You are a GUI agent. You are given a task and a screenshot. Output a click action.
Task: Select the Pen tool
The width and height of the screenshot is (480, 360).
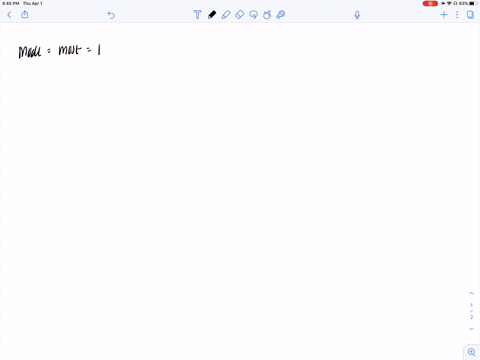coord(212,15)
